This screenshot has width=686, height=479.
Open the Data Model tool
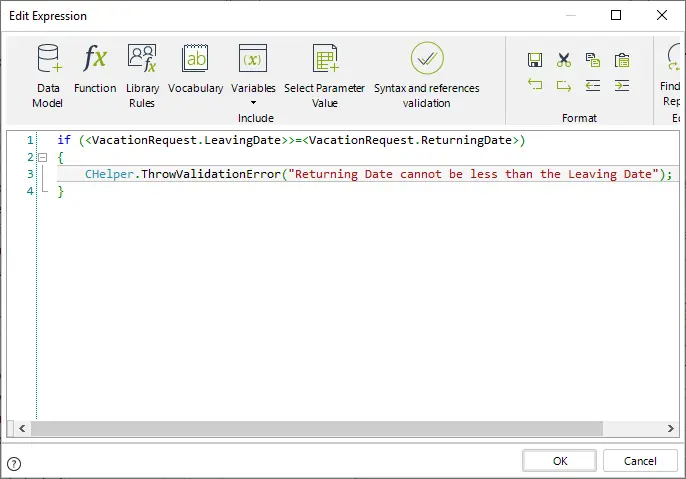click(x=48, y=75)
